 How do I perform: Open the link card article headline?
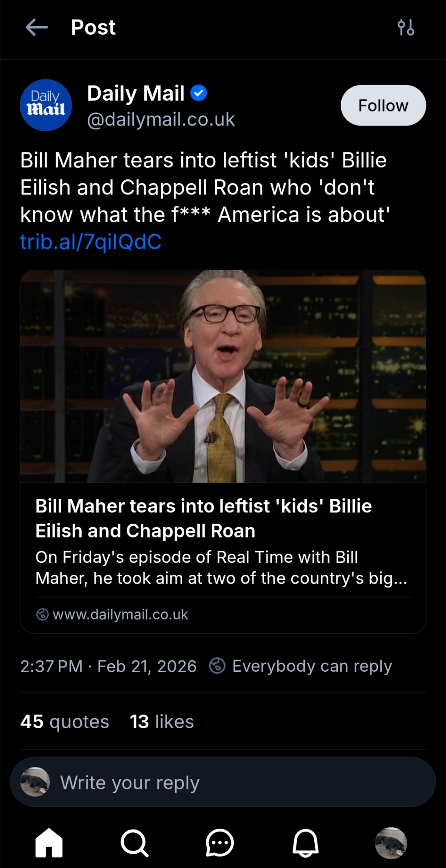pos(203,518)
